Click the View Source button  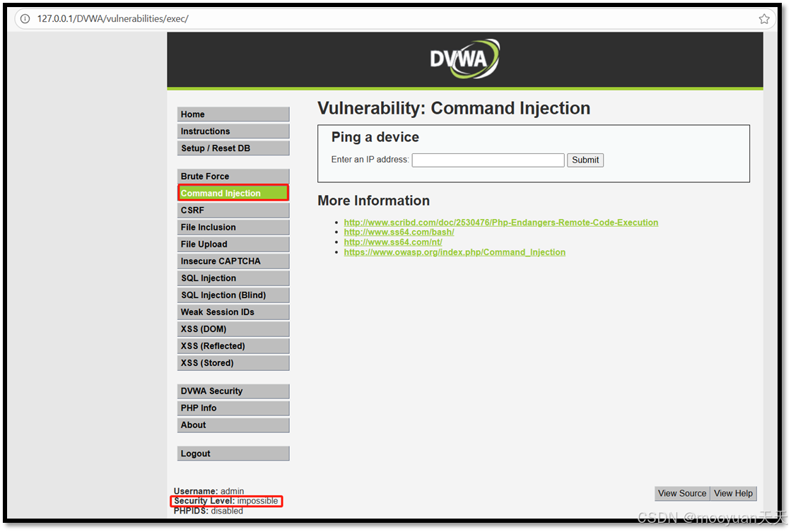tap(682, 494)
